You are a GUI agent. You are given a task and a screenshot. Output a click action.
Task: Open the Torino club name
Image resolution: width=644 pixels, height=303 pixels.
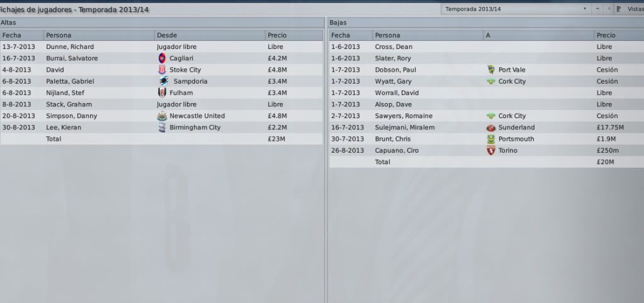[508, 150]
